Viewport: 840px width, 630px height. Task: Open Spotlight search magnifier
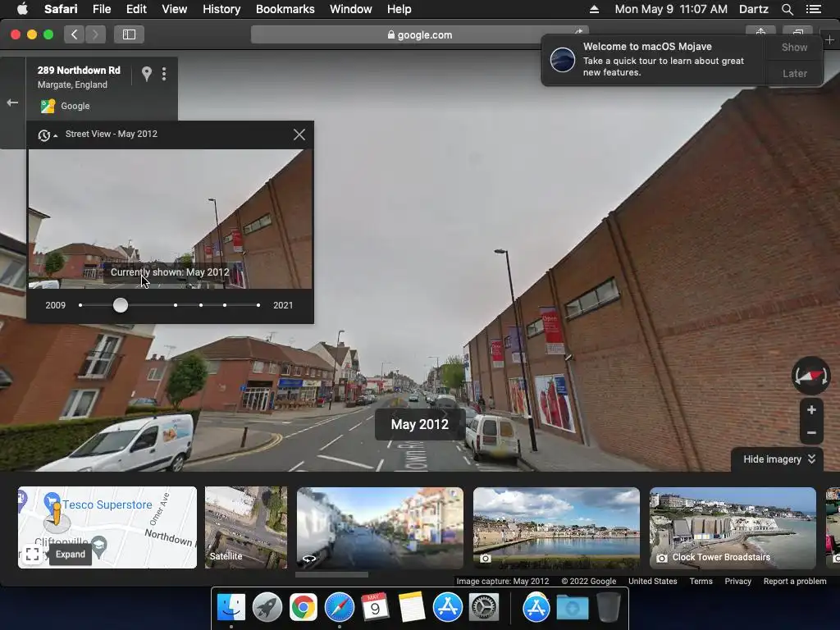787,9
